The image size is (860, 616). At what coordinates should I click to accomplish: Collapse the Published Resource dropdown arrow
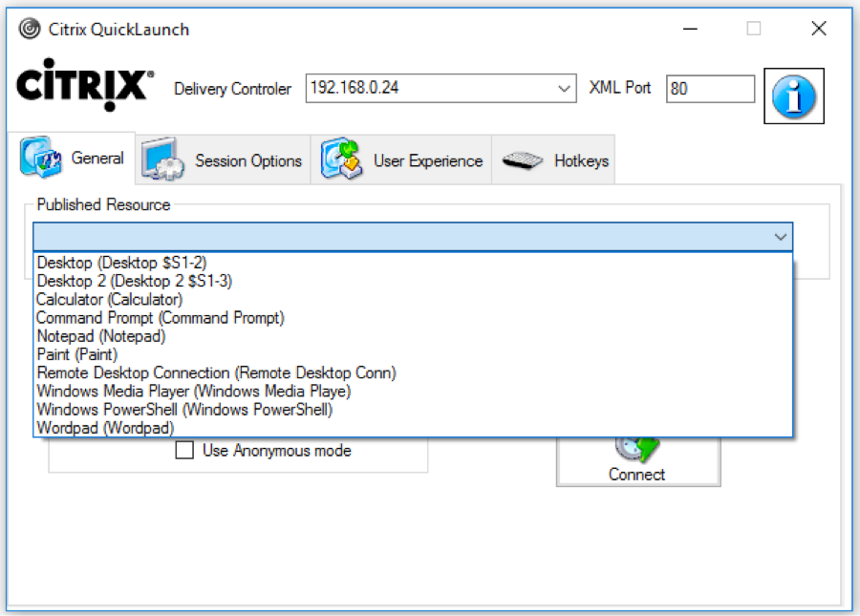(780, 237)
